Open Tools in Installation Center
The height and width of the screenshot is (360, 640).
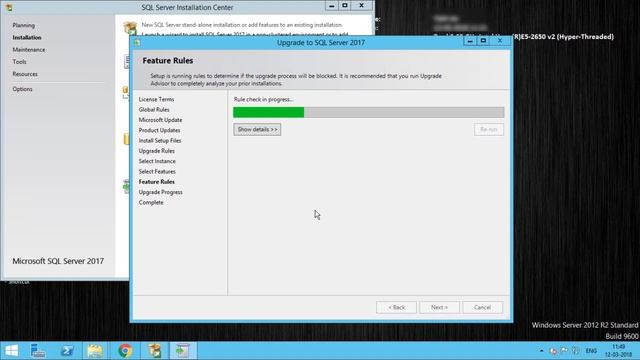point(19,62)
